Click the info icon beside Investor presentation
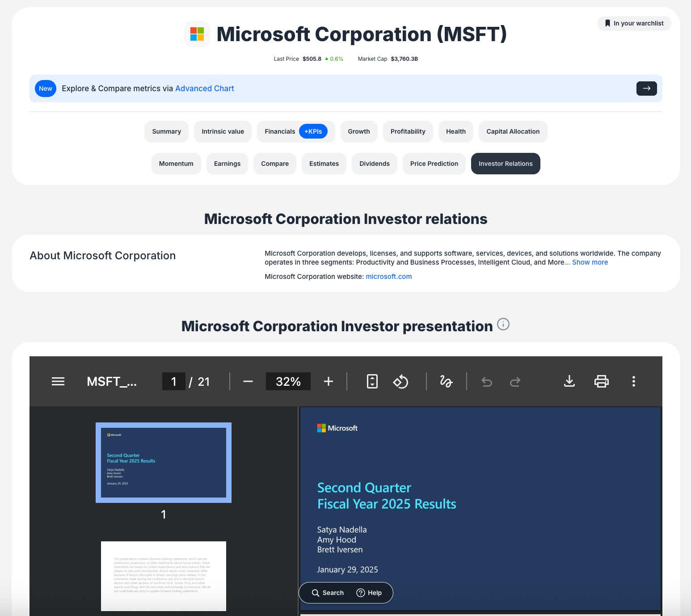Viewport: 691px width, 616px height. [x=503, y=324]
